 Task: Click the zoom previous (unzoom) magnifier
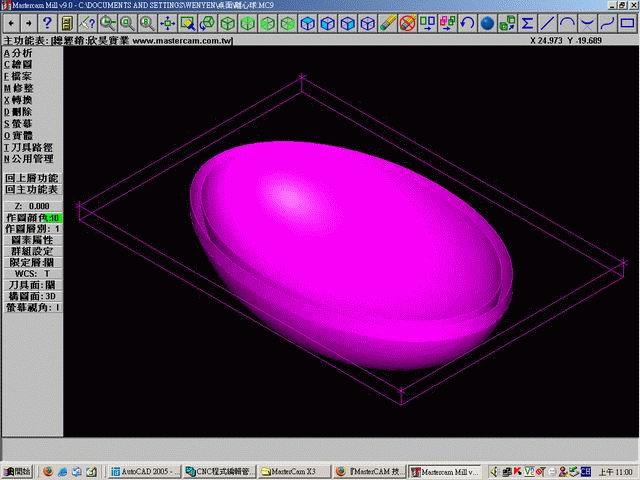click(x=107, y=23)
